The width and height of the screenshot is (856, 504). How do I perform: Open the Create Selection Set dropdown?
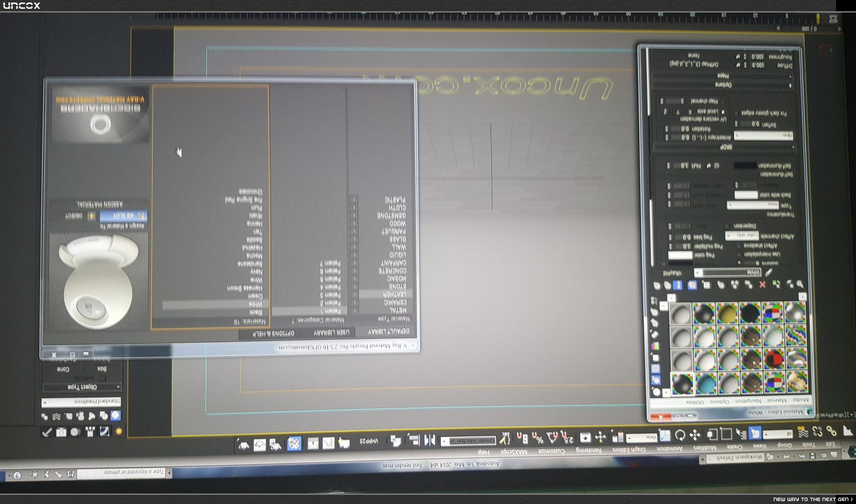tap(469, 441)
